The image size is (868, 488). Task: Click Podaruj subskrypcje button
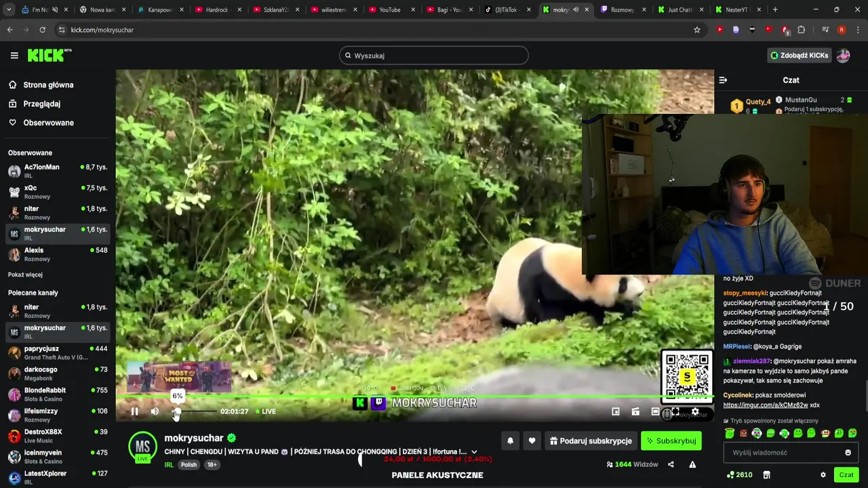click(591, 441)
